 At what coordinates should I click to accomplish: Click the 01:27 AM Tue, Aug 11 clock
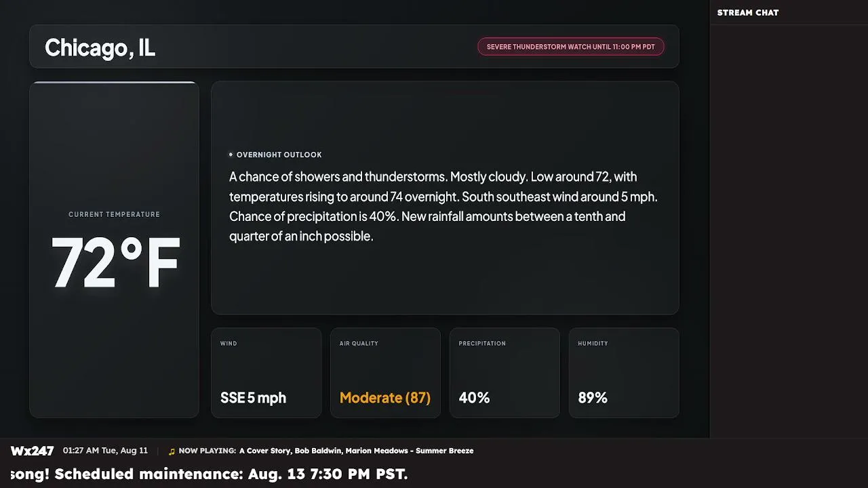click(105, 451)
